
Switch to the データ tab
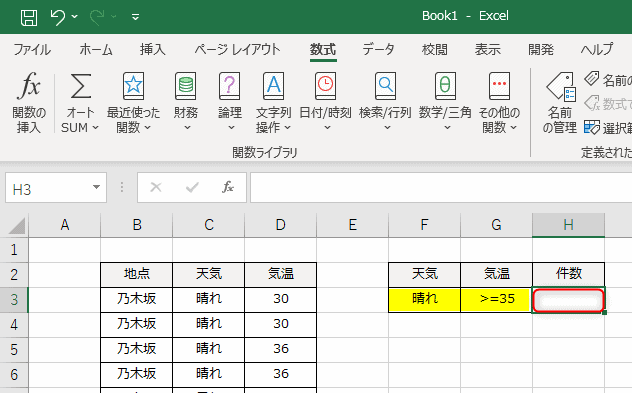[x=378, y=50]
